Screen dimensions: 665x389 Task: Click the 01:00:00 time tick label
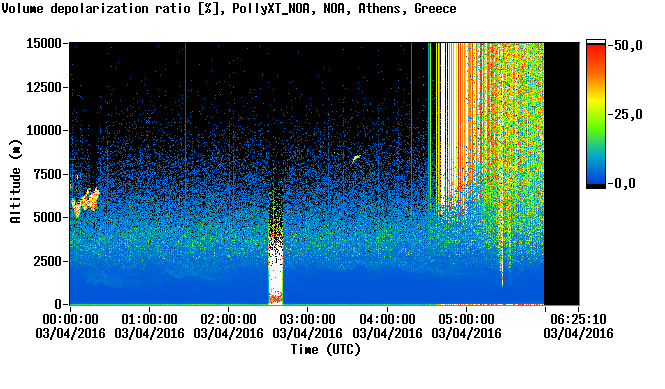point(149,319)
